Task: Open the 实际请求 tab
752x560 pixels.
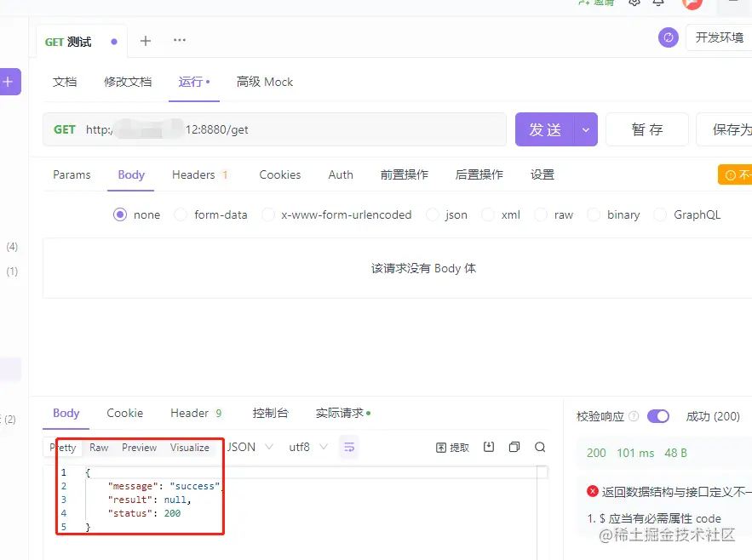Action: click(x=343, y=414)
